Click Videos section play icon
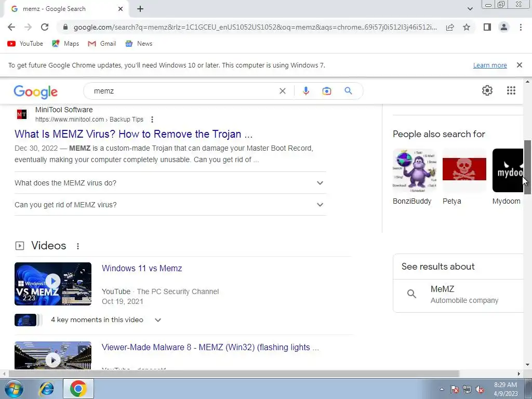Viewport: 532px width, 399px height. (20, 246)
